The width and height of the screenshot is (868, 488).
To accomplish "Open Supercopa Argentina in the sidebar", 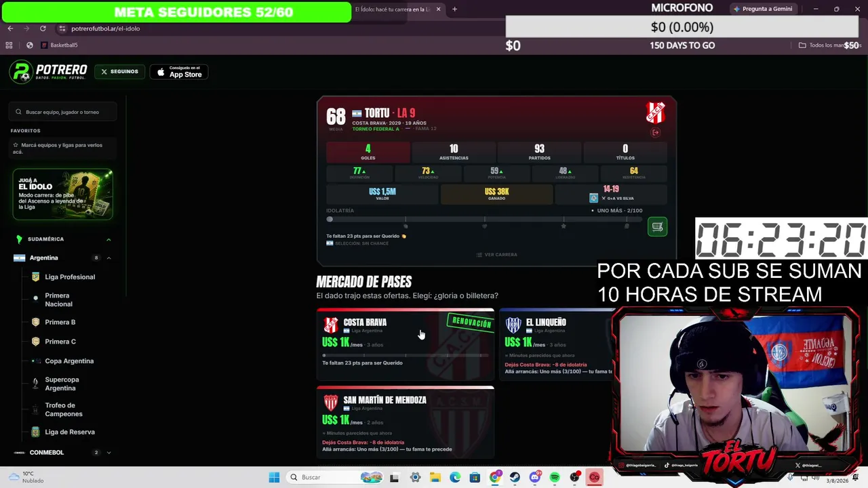I will click(x=62, y=384).
